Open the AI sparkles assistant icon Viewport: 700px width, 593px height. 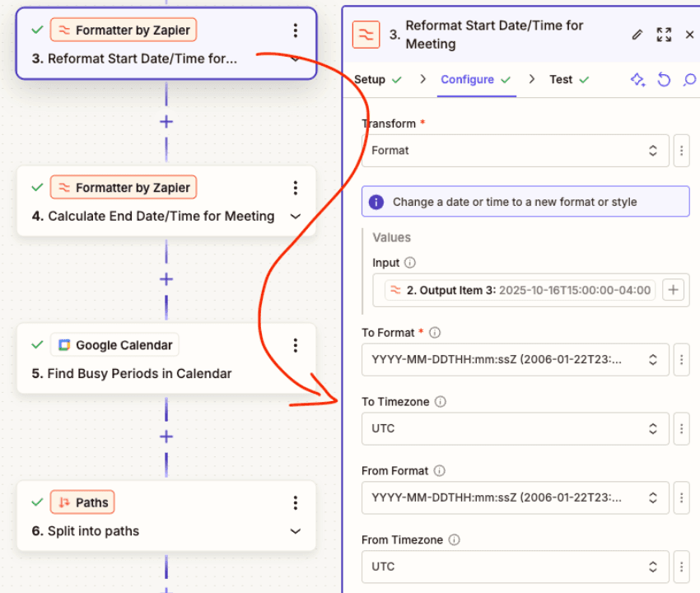coord(637,79)
